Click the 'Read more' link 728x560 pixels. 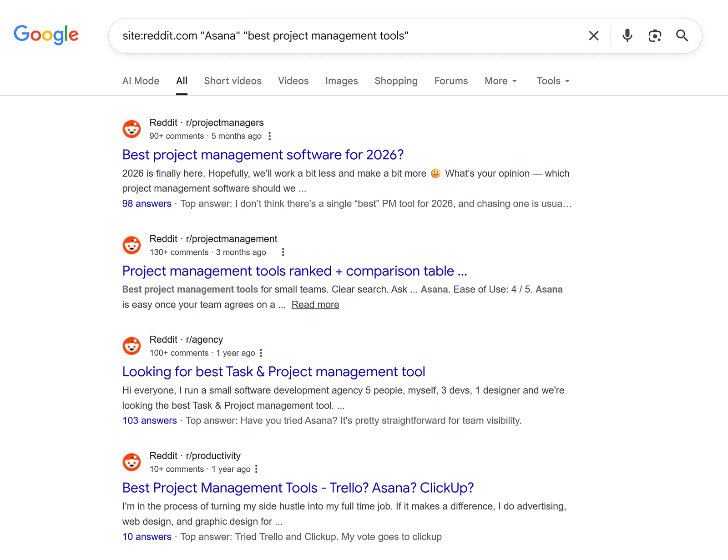tap(315, 305)
